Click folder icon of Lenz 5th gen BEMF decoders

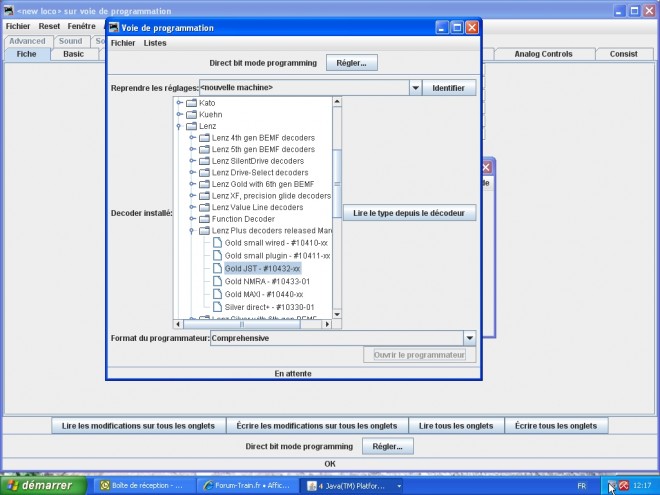click(205, 149)
